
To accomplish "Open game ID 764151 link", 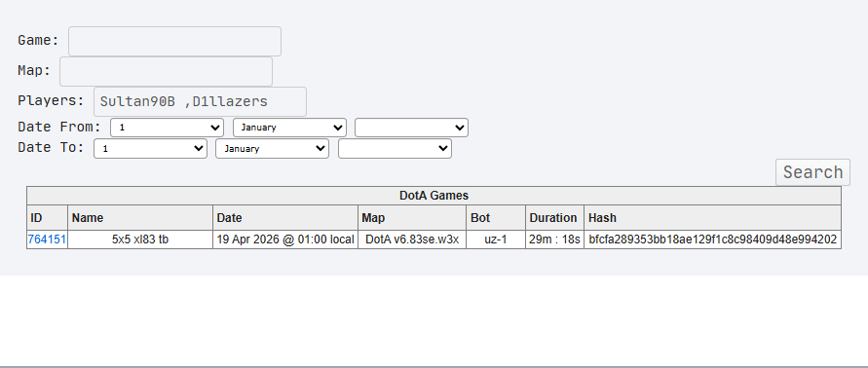I will (x=47, y=239).
